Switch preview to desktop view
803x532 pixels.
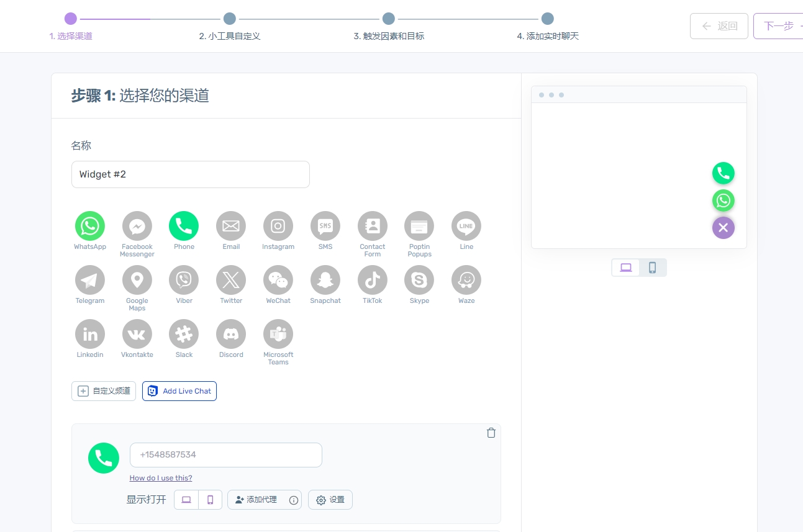(626, 268)
